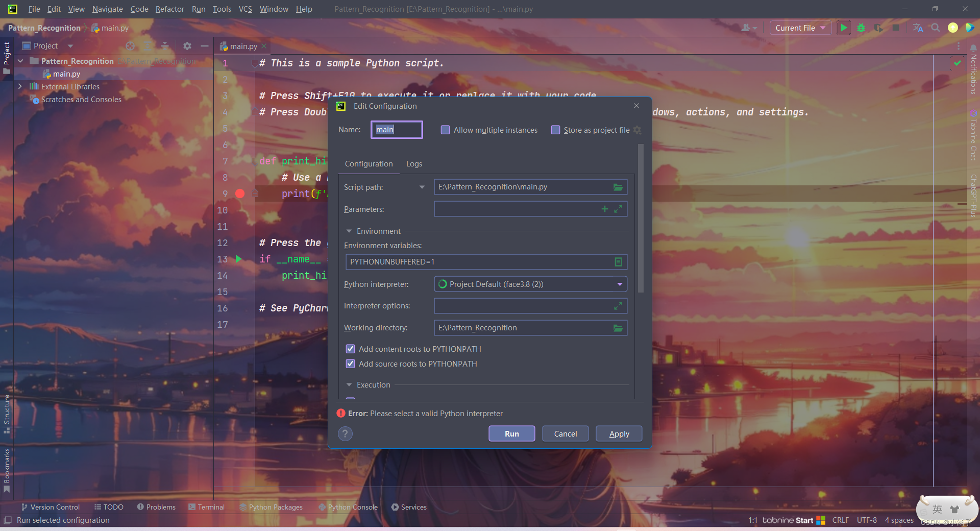Screen dimensions: 980x531
Task: Switch to the Logs tab
Action: point(413,163)
